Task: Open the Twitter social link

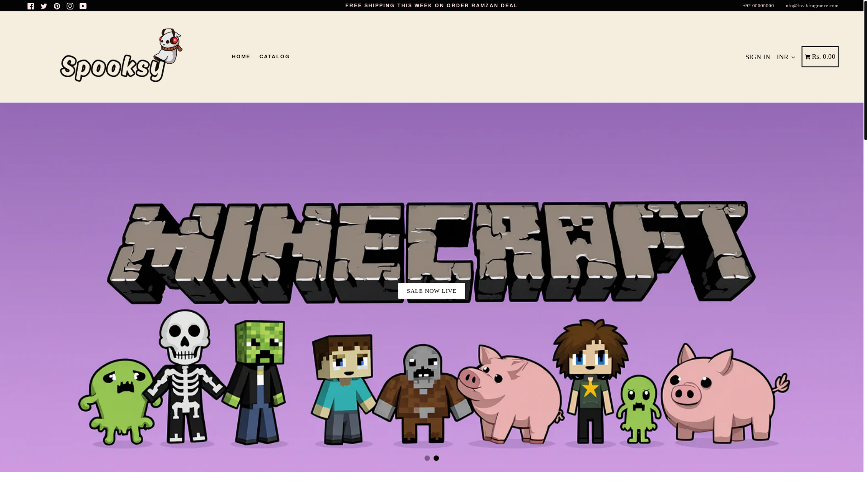Action: [44, 6]
